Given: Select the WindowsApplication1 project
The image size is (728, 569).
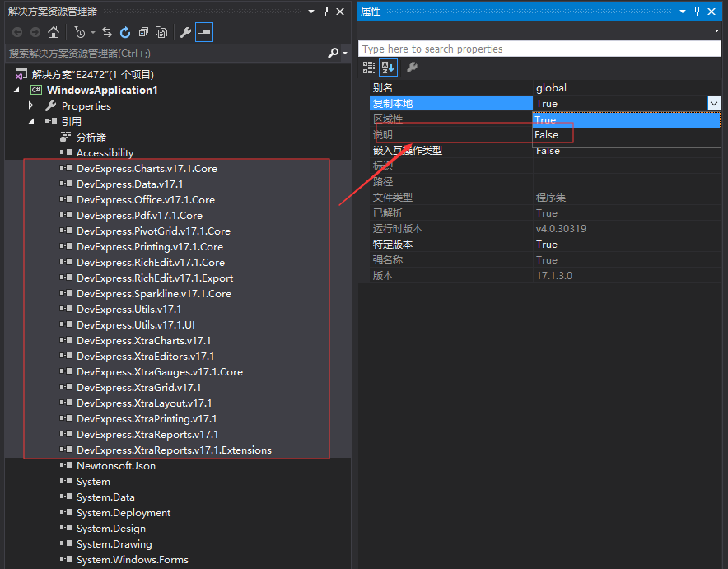Looking at the screenshot, I should (102, 90).
